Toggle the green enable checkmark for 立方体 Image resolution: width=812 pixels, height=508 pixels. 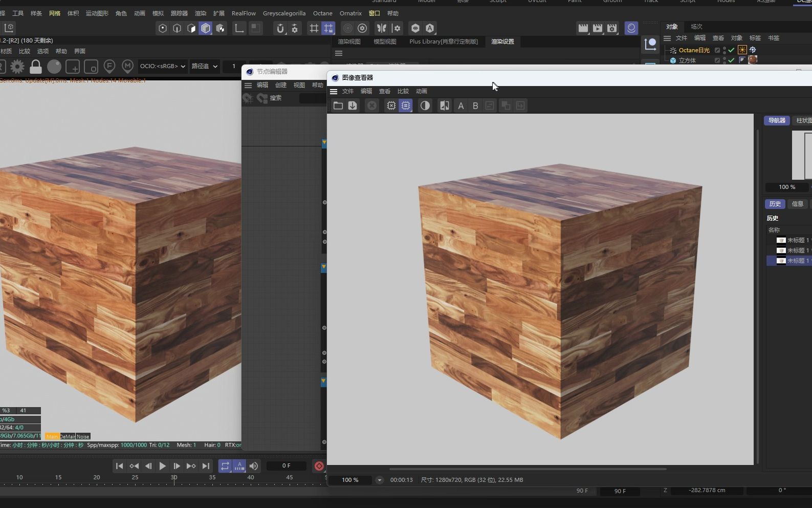[731, 60]
